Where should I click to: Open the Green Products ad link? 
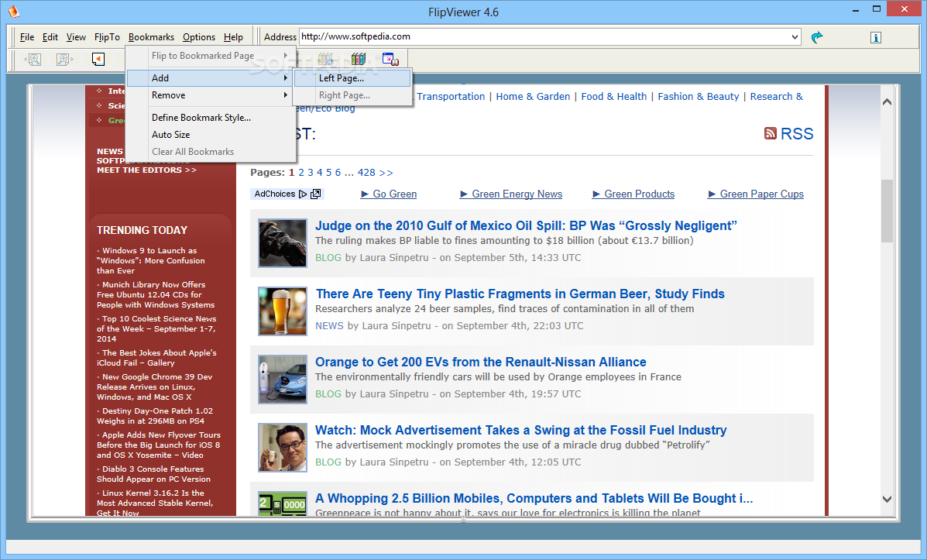[x=633, y=194]
